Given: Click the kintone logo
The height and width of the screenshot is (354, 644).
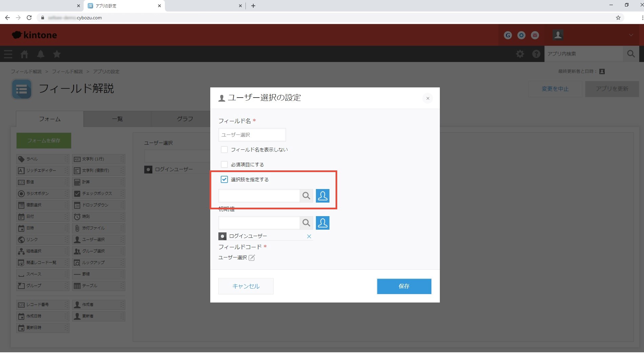Looking at the screenshot, I should (x=34, y=35).
